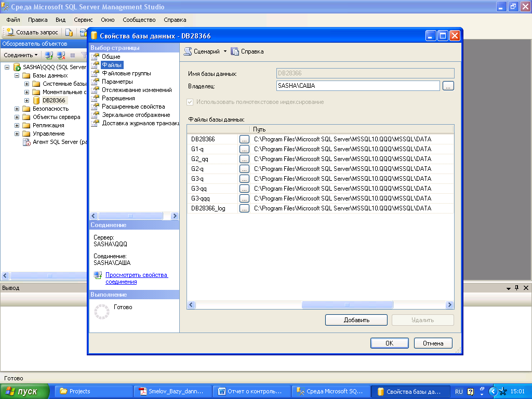Click the Отслеживание изменений page icon

[x=96, y=90]
